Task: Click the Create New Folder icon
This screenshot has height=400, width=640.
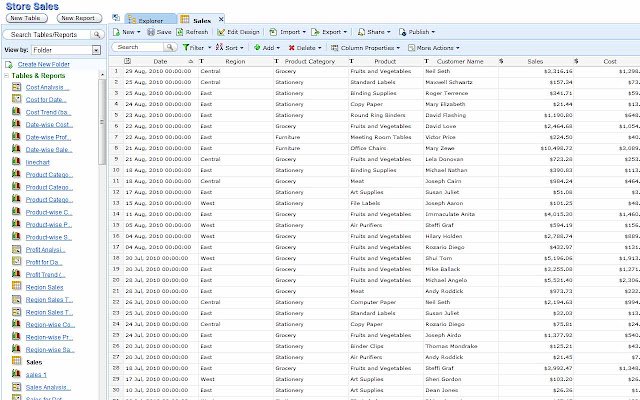Action: click(x=9, y=64)
